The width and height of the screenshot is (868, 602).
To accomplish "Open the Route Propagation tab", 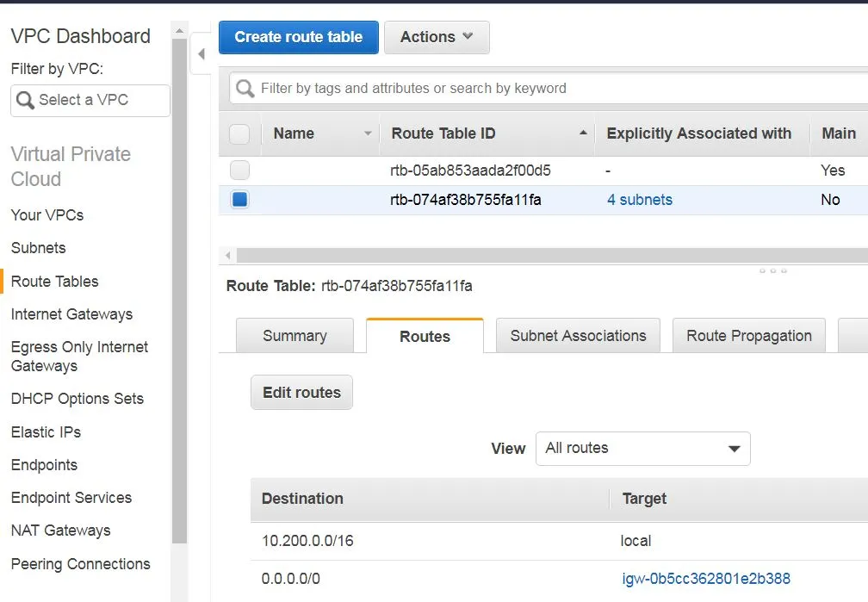I will pos(748,336).
